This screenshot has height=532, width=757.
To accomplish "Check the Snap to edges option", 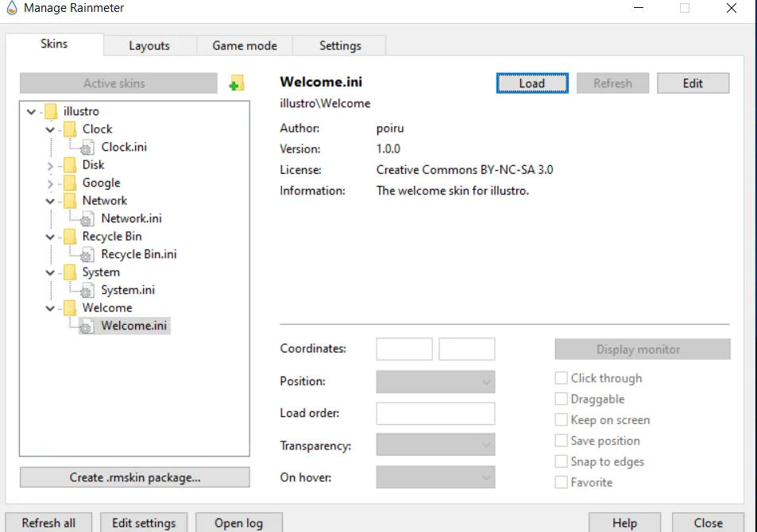I will [562, 461].
